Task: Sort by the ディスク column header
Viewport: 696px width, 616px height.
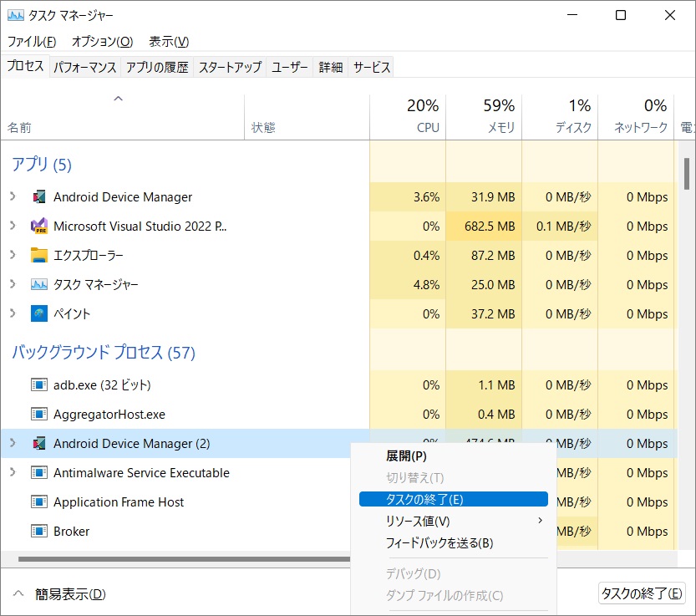Action: click(x=560, y=118)
